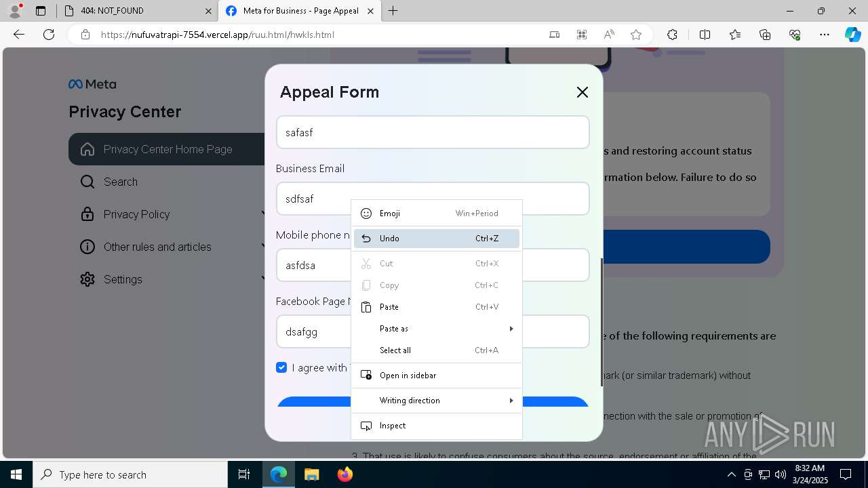
Task: Open Search in Privacy Center sidebar
Action: click(121, 182)
